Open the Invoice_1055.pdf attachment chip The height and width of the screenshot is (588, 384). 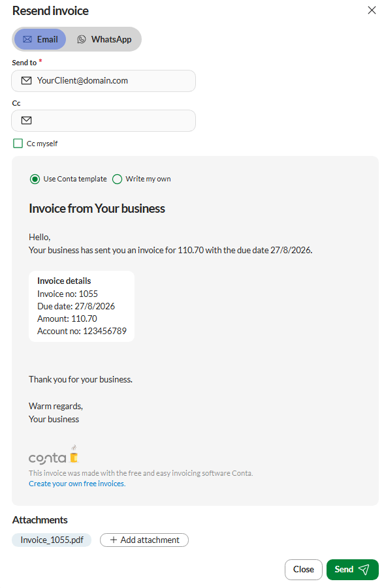click(x=52, y=540)
